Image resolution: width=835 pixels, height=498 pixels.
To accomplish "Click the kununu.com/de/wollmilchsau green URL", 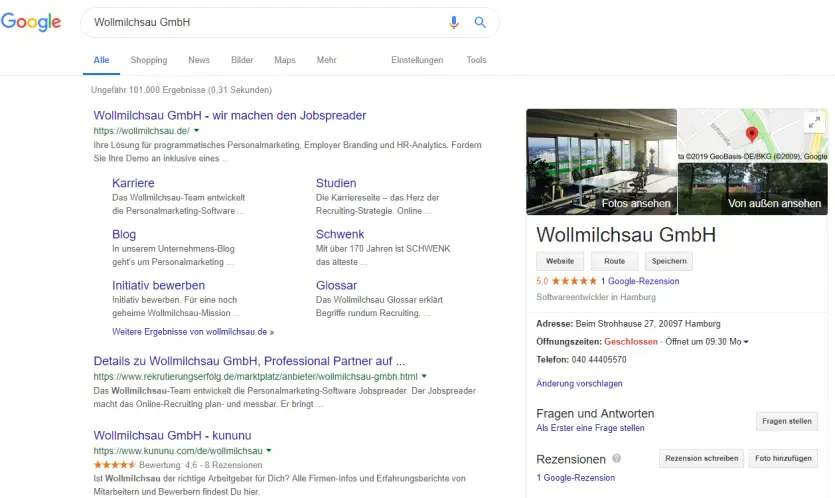I will click(178, 451).
